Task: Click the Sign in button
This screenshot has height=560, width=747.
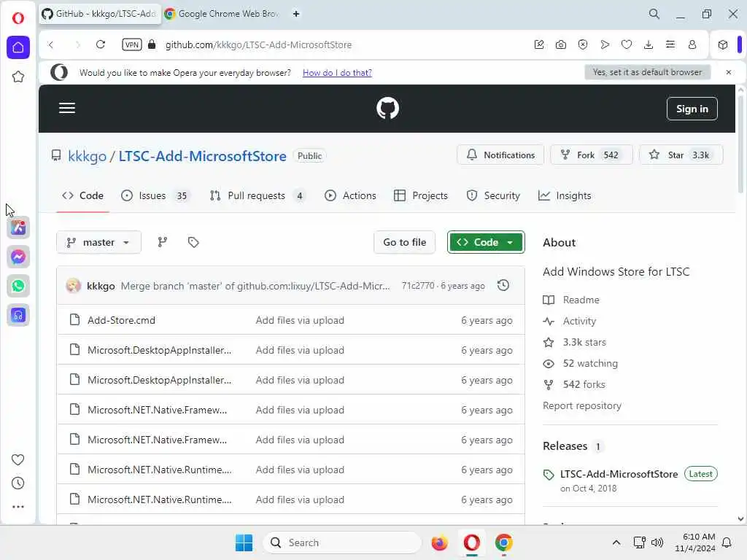Action: (692, 109)
